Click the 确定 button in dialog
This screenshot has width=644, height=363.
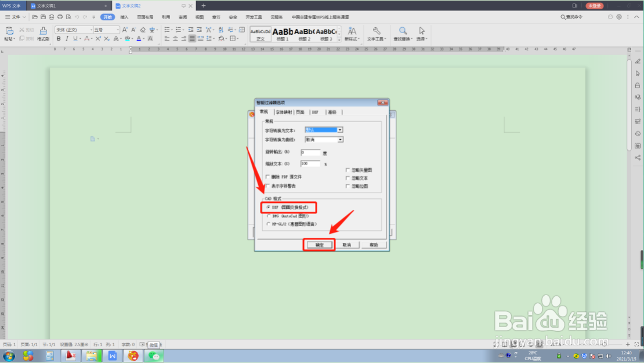(x=320, y=245)
